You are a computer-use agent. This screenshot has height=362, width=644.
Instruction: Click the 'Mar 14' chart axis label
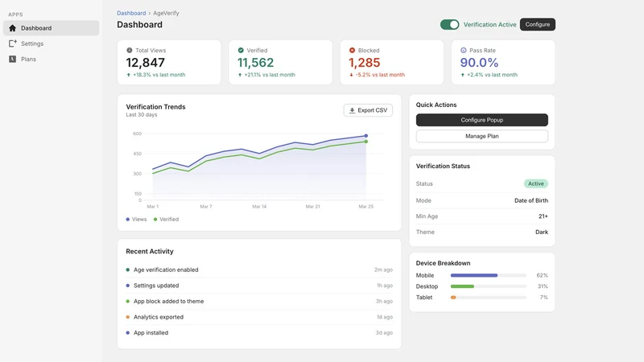pos(259,207)
